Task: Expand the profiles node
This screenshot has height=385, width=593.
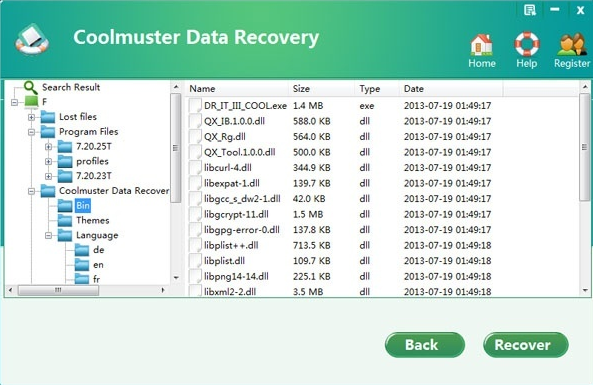Action: tap(48, 162)
